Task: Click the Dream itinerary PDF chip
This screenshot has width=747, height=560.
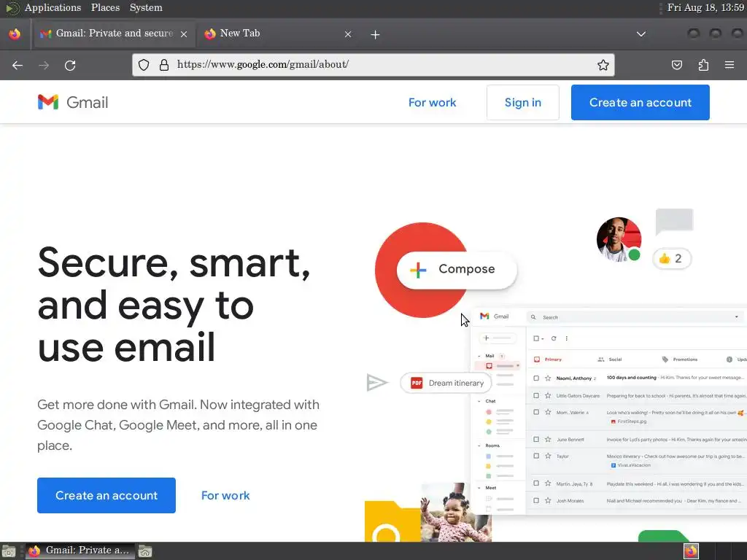Action: click(446, 383)
